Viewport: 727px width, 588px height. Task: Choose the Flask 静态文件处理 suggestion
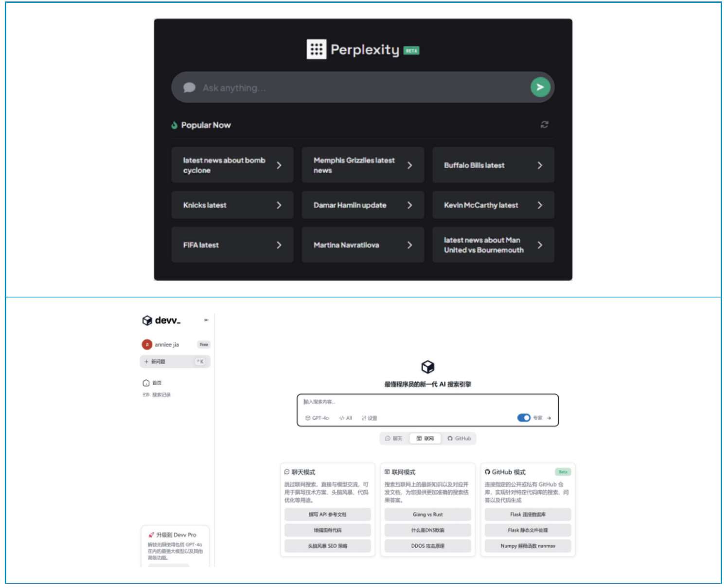point(528,530)
